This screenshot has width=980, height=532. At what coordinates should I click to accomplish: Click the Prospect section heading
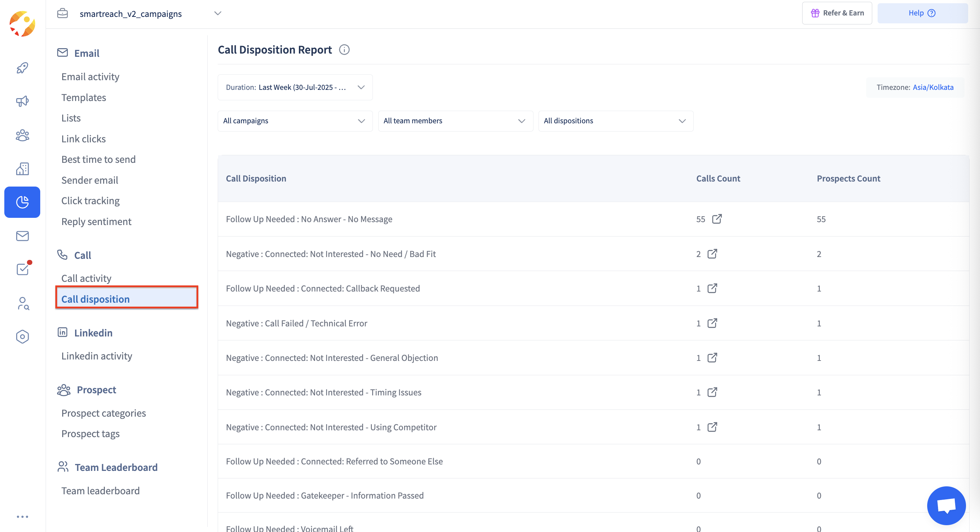pos(96,390)
